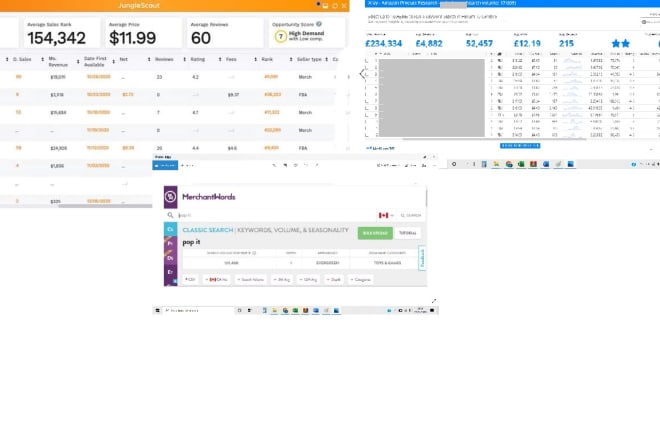Click the blue button in snip toolbar
This screenshot has height=440, width=660.
click(x=165, y=165)
